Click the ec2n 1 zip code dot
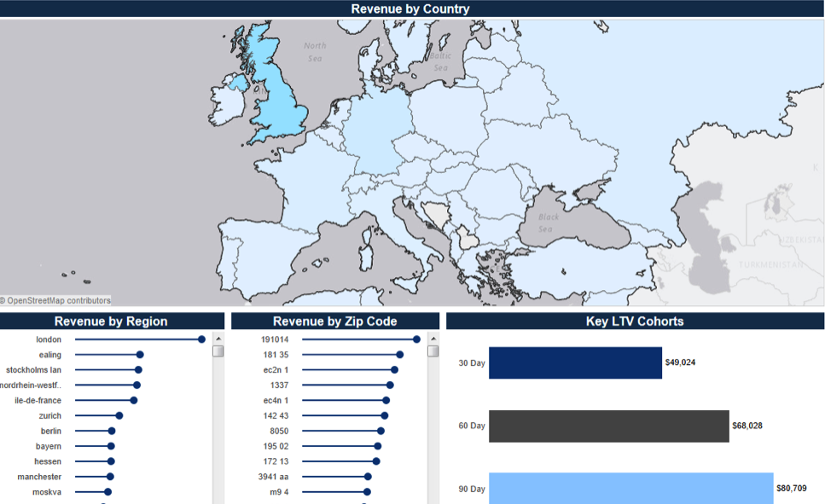This screenshot has width=825, height=504. (x=394, y=370)
